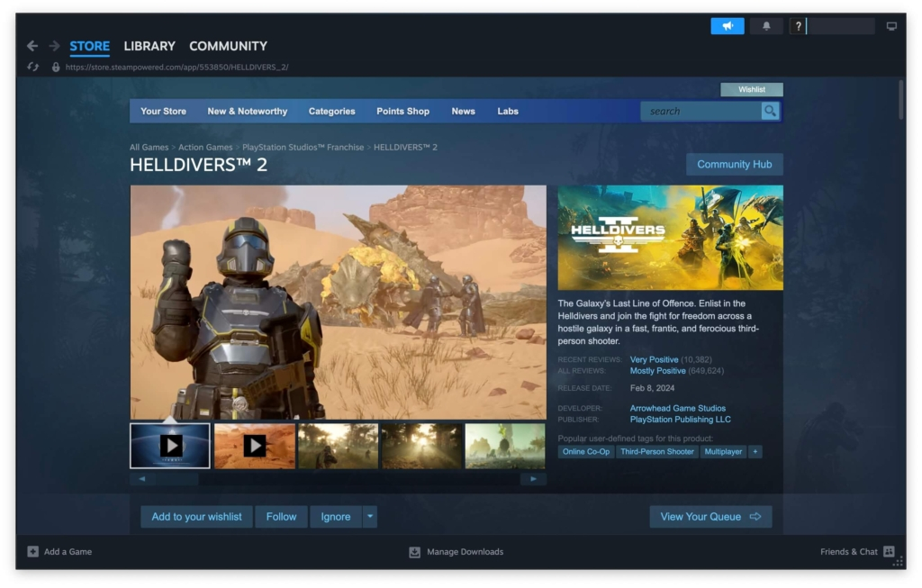Open Mostly Positive all reviews link

coord(657,370)
